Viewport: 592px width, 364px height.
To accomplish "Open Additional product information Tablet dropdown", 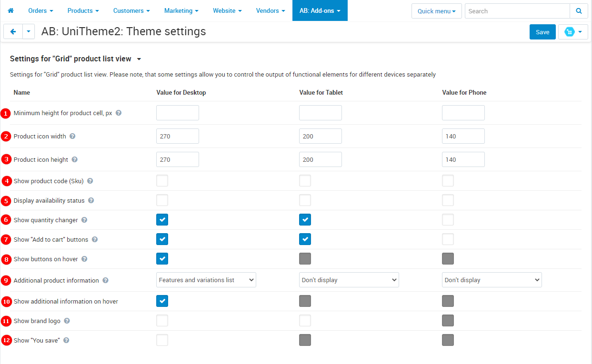I will point(349,280).
